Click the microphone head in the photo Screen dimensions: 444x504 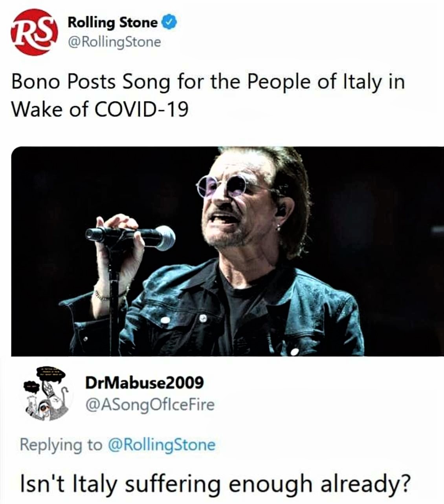tap(164, 237)
